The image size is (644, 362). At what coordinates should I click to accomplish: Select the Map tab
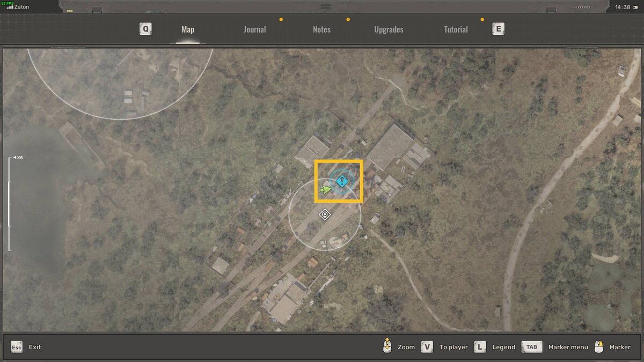[x=188, y=29]
